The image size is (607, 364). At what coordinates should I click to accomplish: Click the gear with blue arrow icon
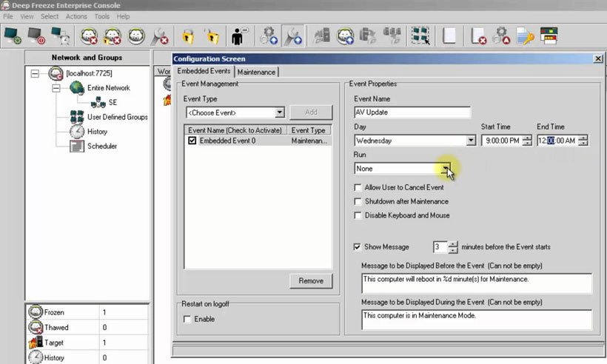coord(269,36)
